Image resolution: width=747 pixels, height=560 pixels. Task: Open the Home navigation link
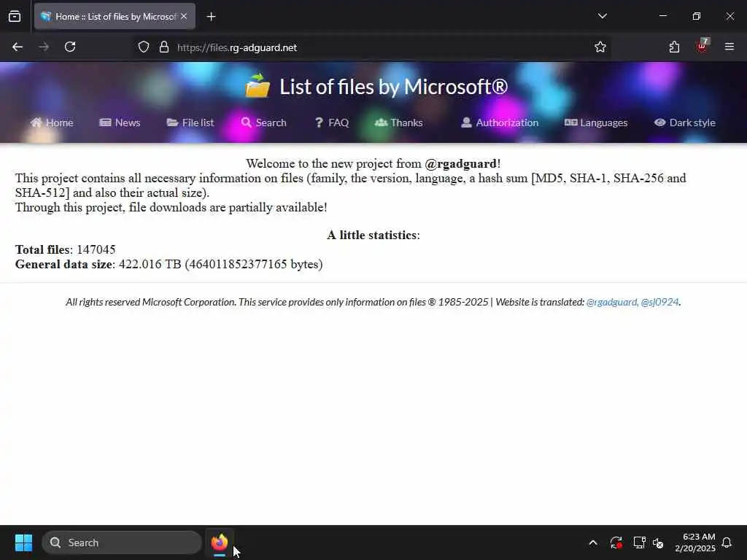[52, 122]
